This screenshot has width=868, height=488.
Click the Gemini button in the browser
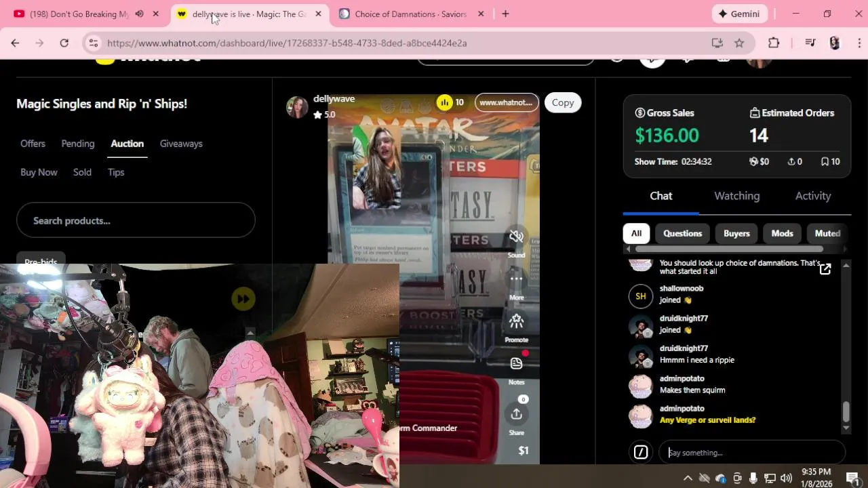click(x=740, y=14)
